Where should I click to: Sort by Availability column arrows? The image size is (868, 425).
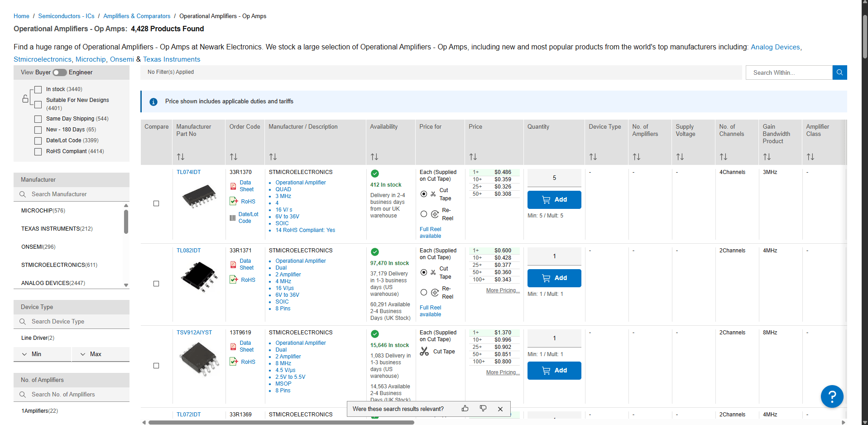(374, 157)
